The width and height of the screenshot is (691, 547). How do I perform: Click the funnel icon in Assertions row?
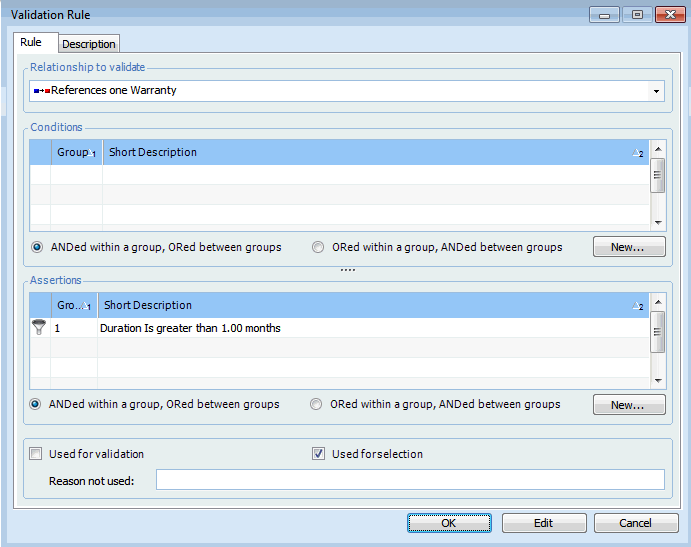(x=39, y=327)
